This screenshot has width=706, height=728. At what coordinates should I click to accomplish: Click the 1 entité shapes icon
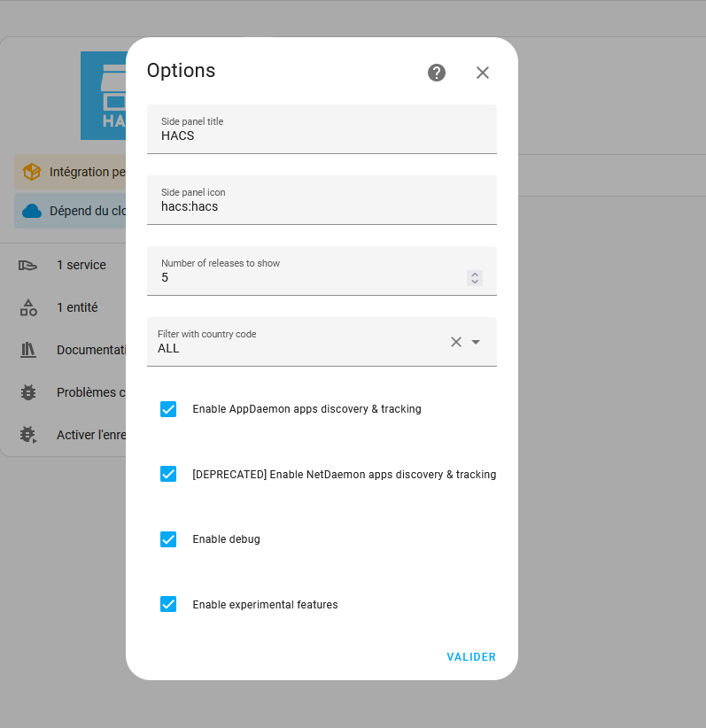28,307
